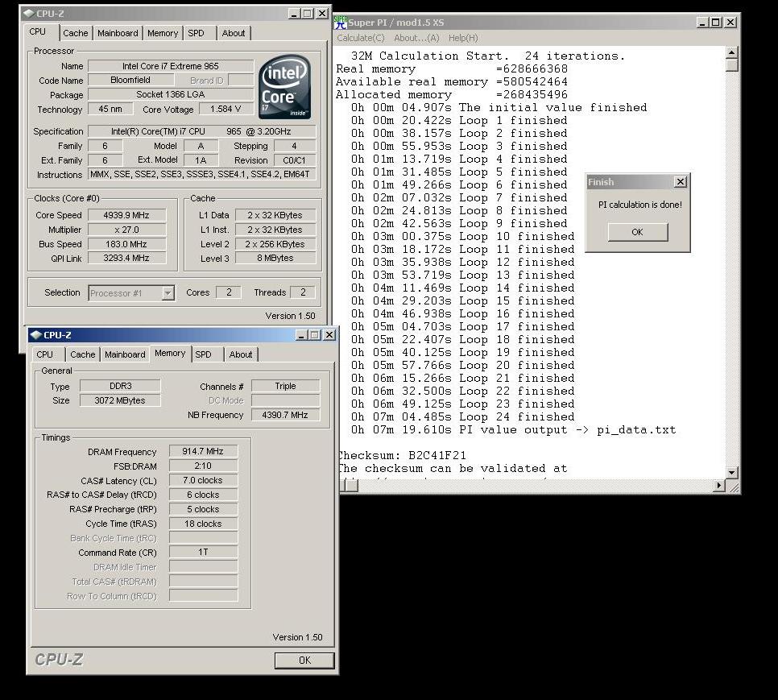This screenshot has width=778, height=700.
Task: Click Super PI horizontal scrollbar right arrow
Action: pos(719,486)
